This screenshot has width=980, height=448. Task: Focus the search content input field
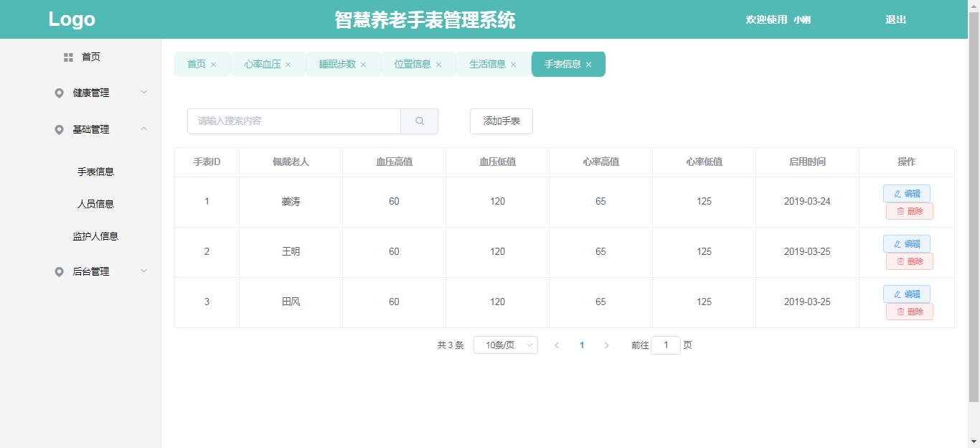[294, 121]
